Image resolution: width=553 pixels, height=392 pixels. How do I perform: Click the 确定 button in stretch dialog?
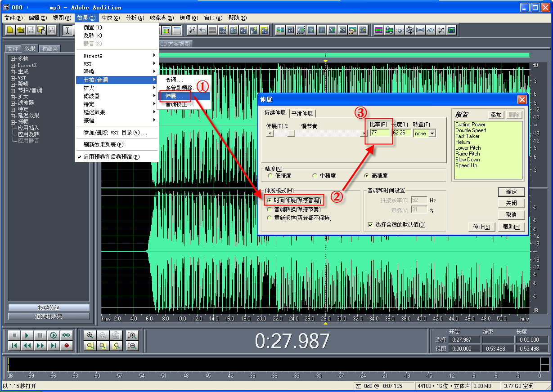[x=511, y=192]
